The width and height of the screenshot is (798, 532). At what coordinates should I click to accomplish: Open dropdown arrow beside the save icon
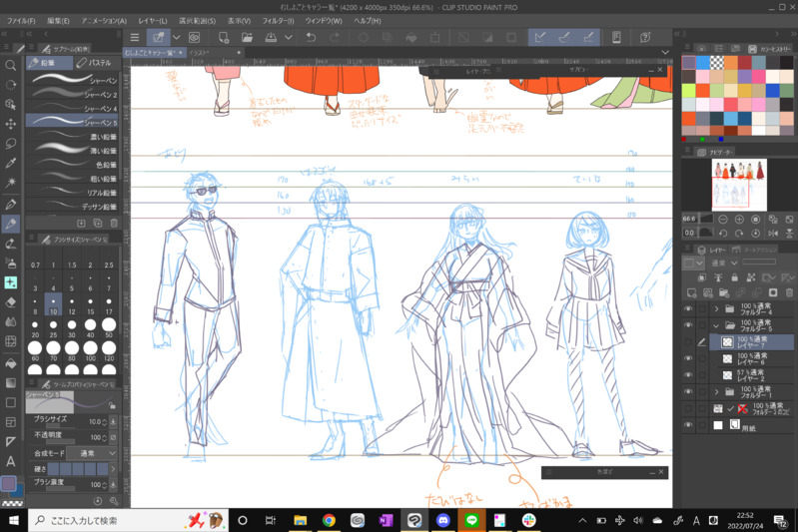tap(288, 37)
